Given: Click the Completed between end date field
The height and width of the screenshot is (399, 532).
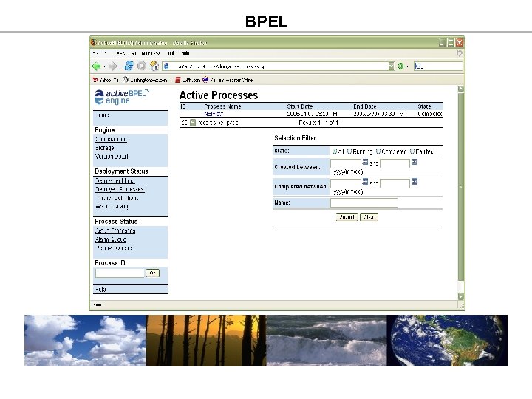Looking at the screenshot, I should [395, 183].
